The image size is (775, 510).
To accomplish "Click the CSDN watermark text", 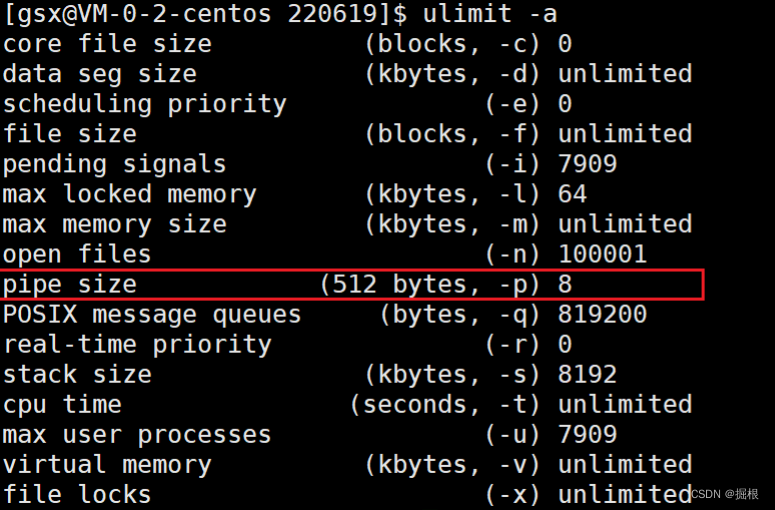I will [x=725, y=494].
